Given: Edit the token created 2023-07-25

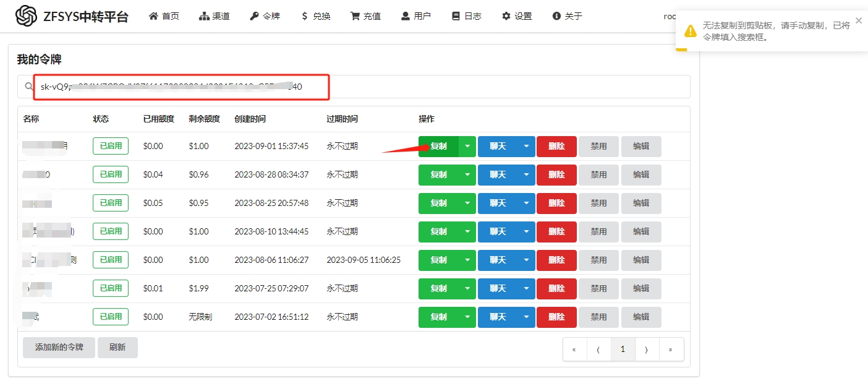Looking at the screenshot, I should click(641, 289).
